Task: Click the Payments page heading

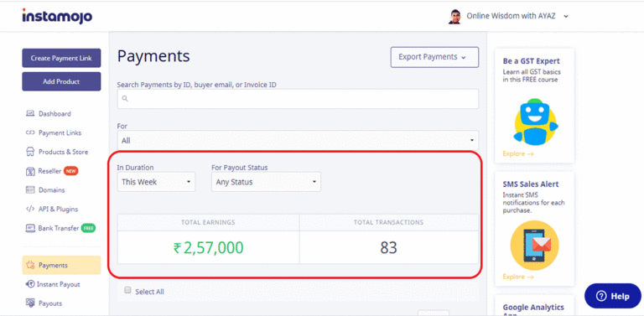Action: [153, 56]
